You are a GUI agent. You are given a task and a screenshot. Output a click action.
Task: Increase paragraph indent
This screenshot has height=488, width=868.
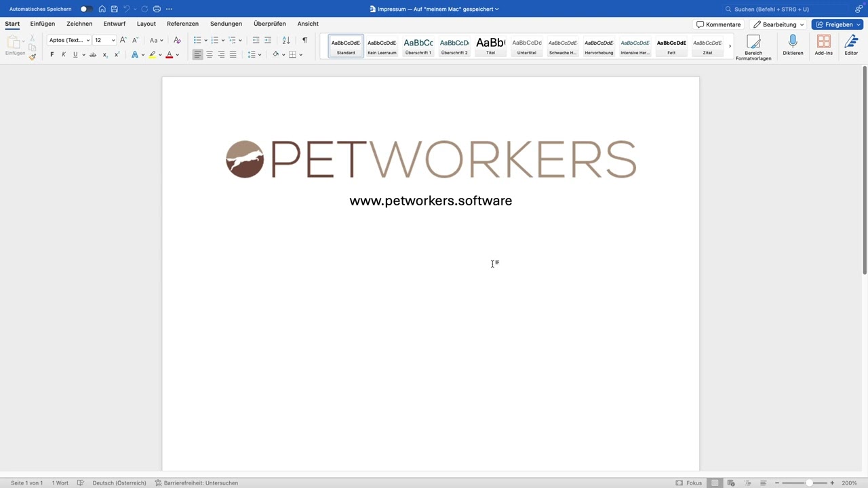coord(268,40)
